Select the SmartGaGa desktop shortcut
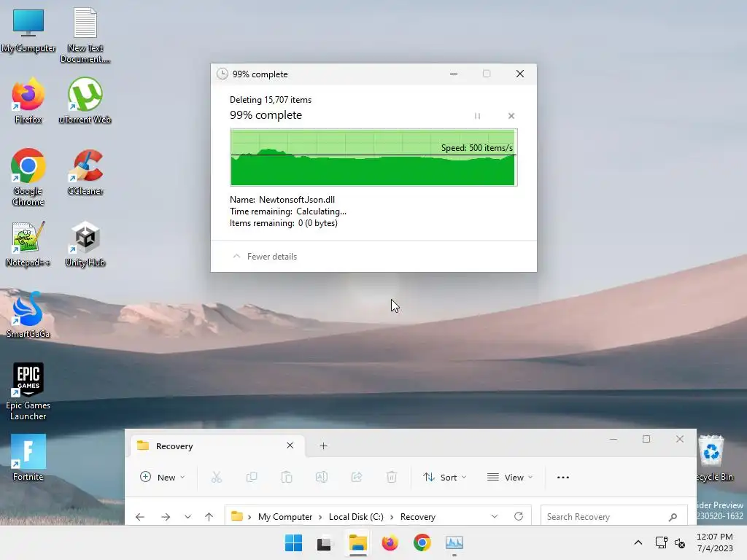747x560 pixels. 28,315
